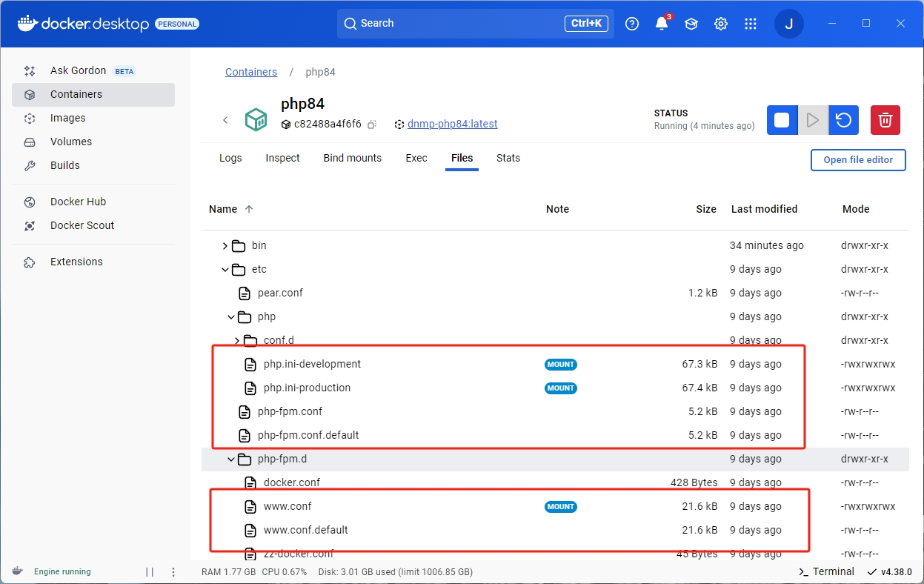Select the pear.conf file
Screen dimensions: 924x584
[280, 293]
